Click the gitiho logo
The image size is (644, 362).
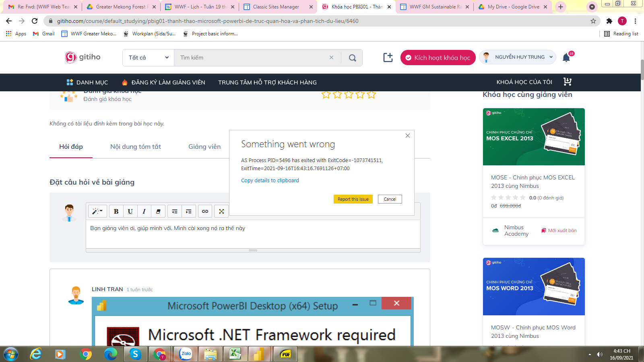tap(83, 57)
